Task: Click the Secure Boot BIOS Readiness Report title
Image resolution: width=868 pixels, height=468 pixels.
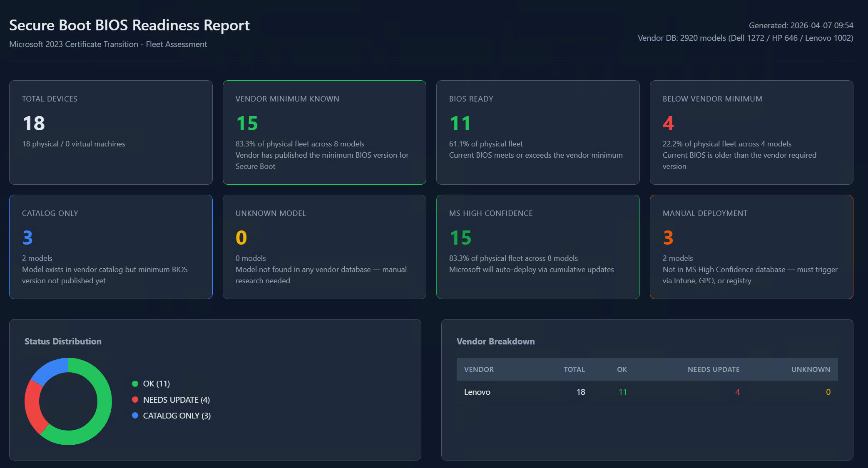Action: pyautogui.click(x=129, y=25)
